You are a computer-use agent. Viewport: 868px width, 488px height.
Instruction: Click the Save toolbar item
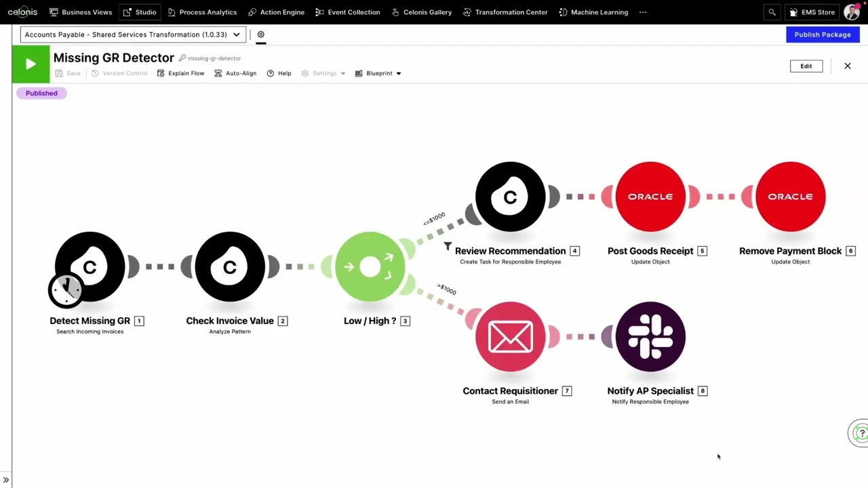click(68, 73)
